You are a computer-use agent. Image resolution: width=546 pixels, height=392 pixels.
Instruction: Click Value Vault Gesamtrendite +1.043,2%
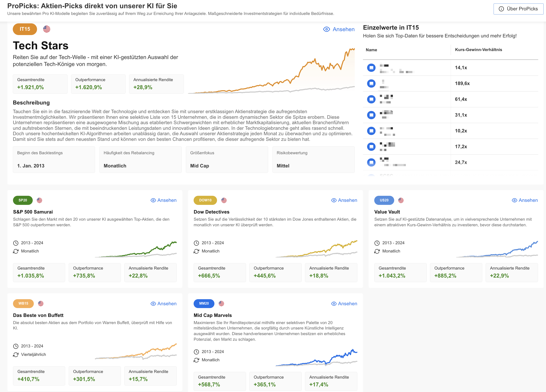pos(400,273)
